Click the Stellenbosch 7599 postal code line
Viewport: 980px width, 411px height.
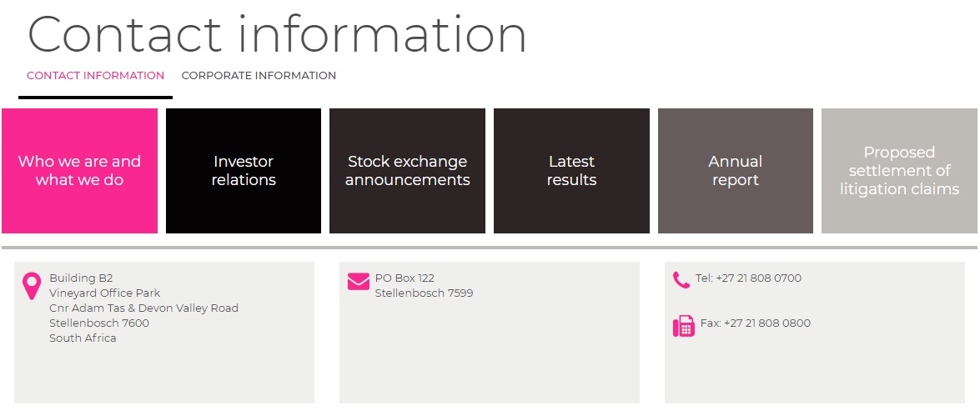(x=424, y=293)
